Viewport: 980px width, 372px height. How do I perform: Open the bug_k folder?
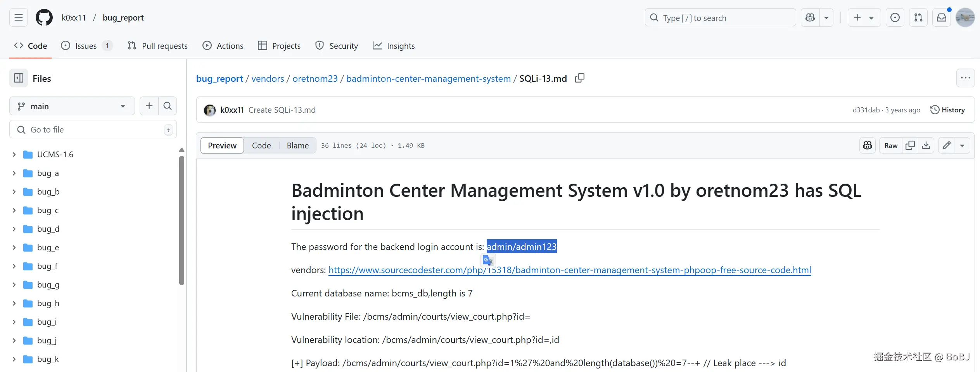coord(48,359)
